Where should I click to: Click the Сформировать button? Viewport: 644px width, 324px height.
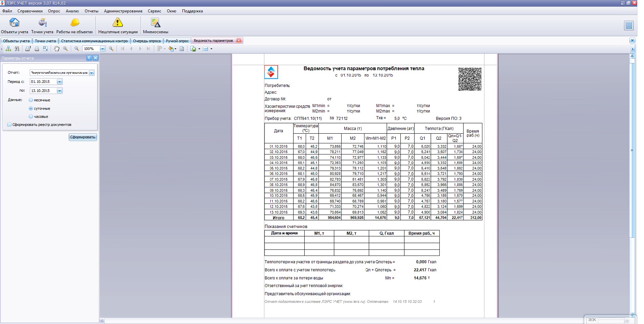pos(83,137)
